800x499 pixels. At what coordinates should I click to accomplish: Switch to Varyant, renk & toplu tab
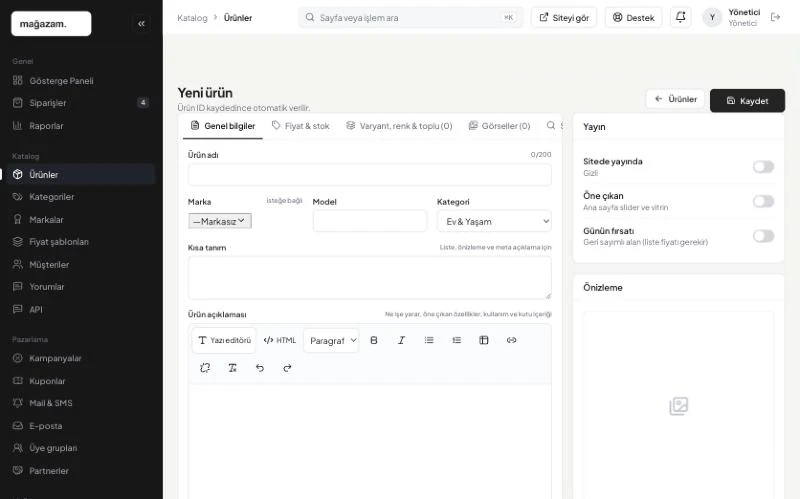click(399, 126)
